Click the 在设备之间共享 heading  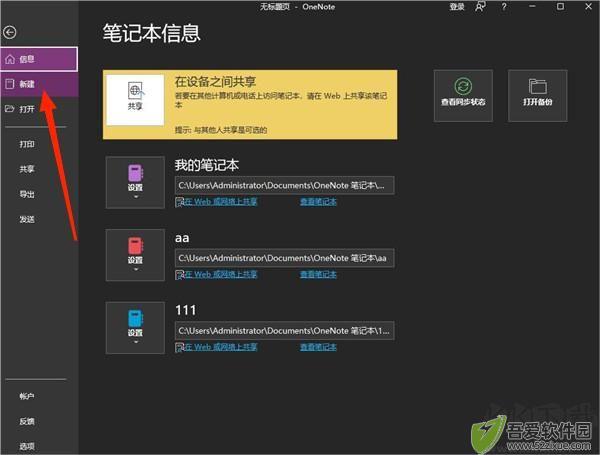215,82
